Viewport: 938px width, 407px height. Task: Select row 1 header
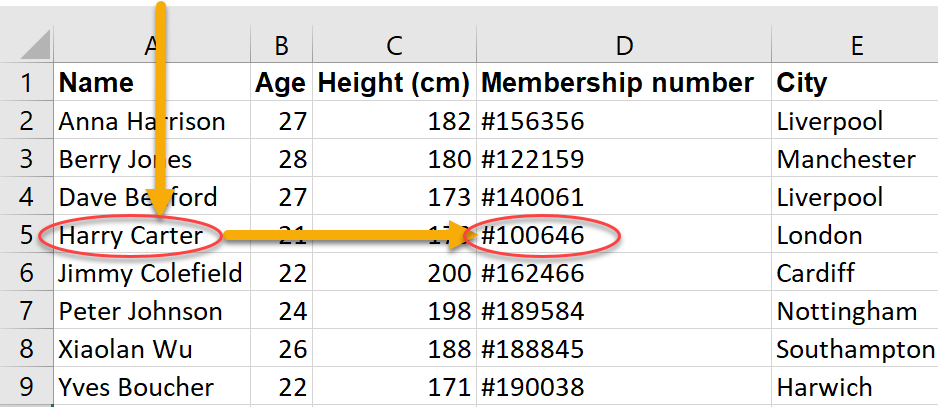pos(26,83)
